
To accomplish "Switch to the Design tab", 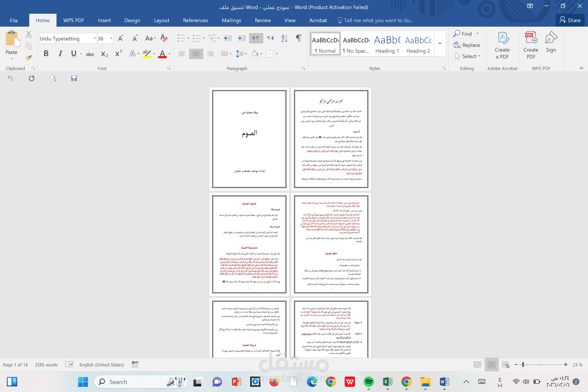I will coord(132,20).
